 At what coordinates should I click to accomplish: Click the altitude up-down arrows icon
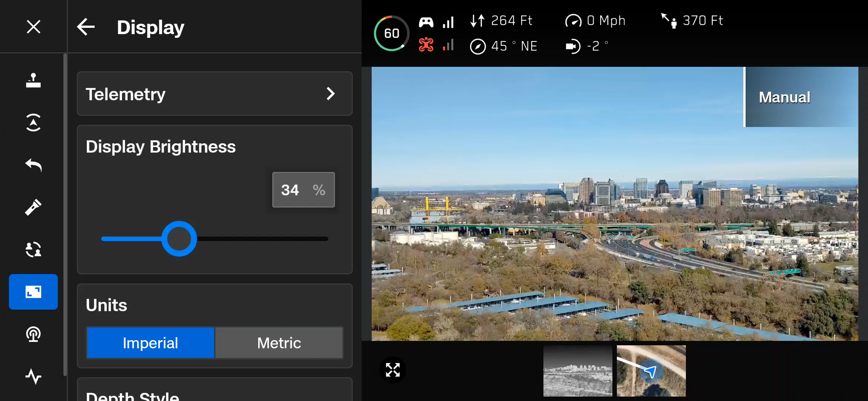pos(477,21)
